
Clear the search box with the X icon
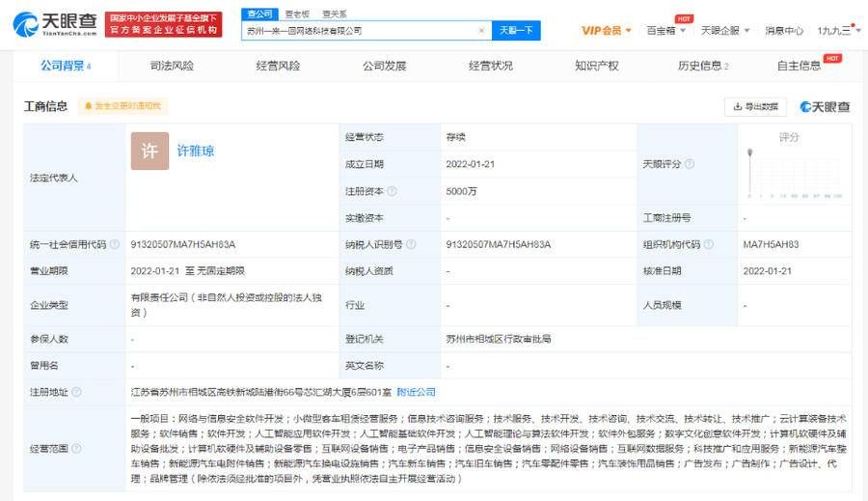[481, 31]
